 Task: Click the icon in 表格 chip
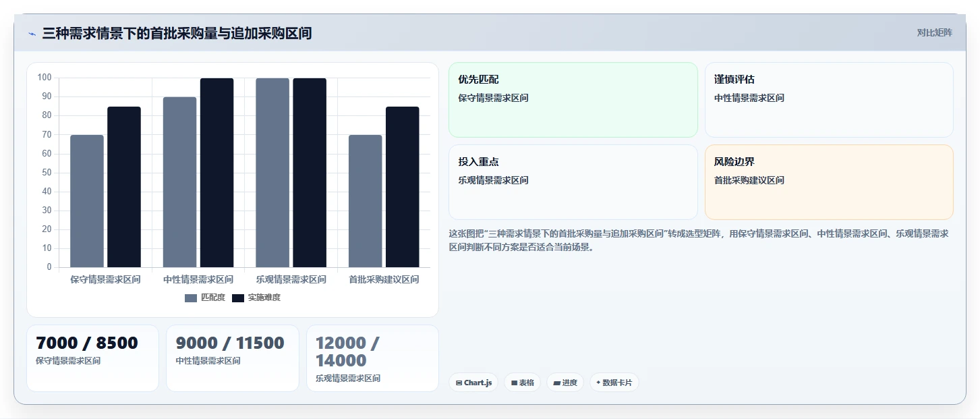tap(514, 383)
